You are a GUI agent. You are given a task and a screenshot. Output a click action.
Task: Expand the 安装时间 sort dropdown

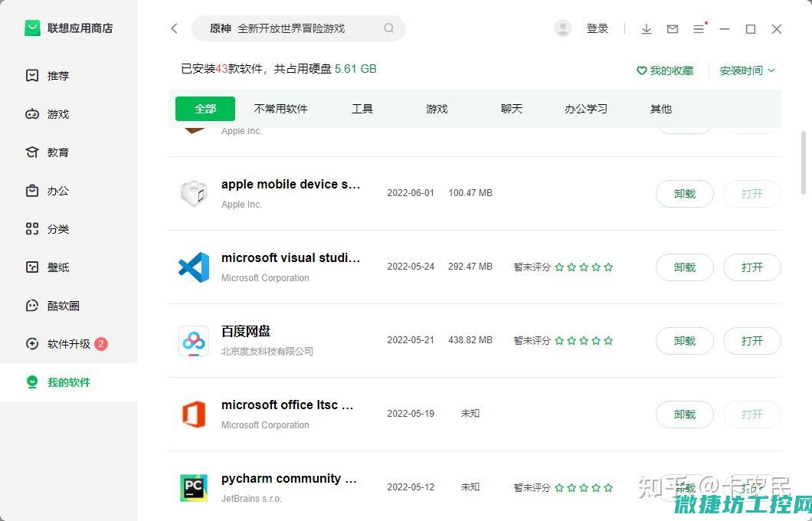click(747, 70)
